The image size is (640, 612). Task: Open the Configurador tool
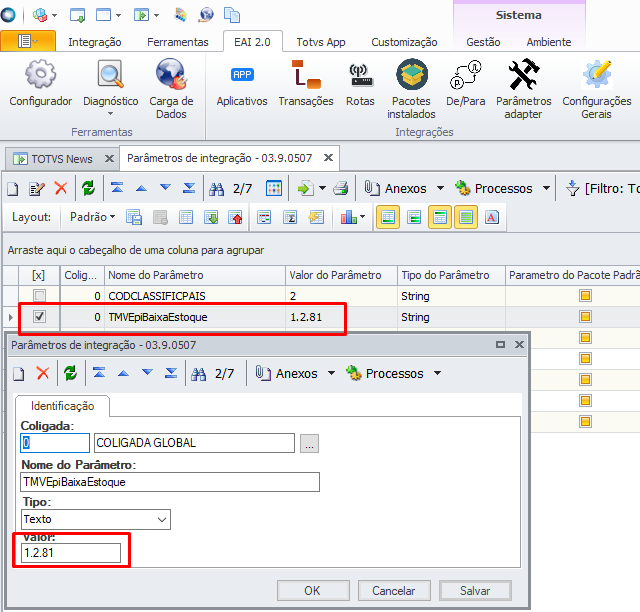[x=40, y=85]
